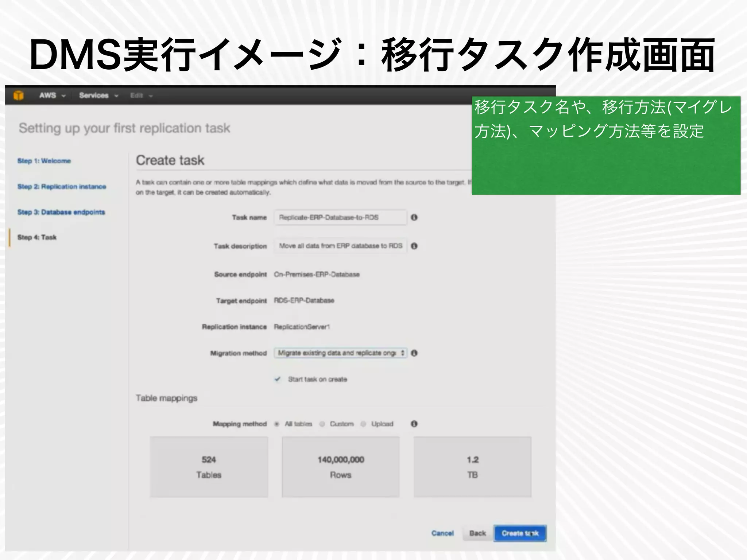
Task: Click the AWS cube logo icon
Action: [18, 96]
